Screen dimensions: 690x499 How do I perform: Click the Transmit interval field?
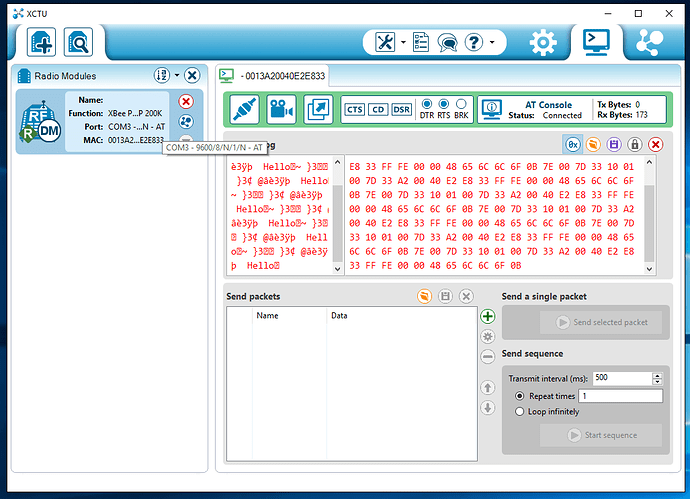coord(622,378)
